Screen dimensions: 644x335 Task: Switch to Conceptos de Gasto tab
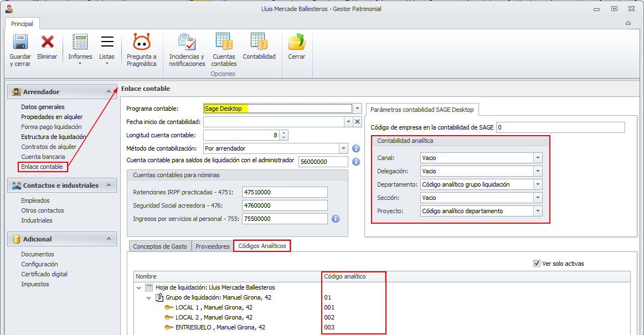pyautogui.click(x=160, y=246)
